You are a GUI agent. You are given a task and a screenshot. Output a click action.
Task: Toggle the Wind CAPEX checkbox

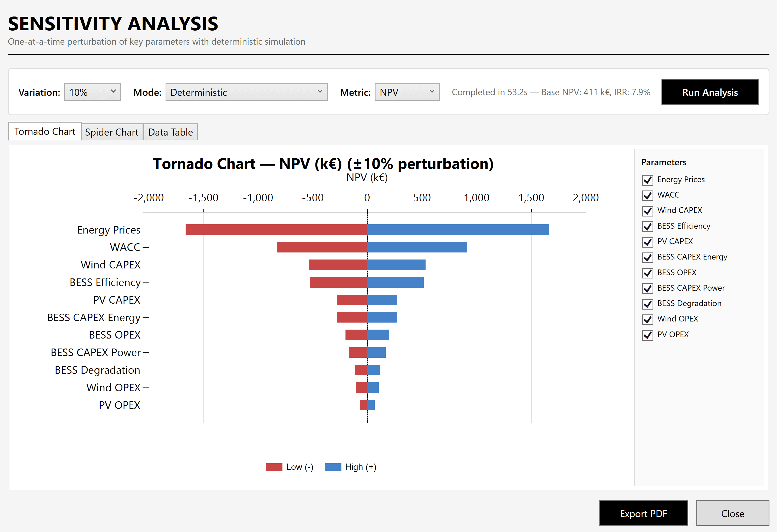click(648, 211)
